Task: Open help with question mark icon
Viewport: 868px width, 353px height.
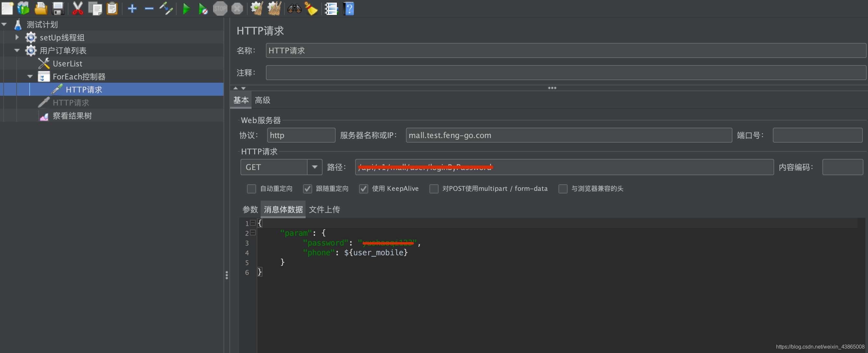Action: coord(349,8)
